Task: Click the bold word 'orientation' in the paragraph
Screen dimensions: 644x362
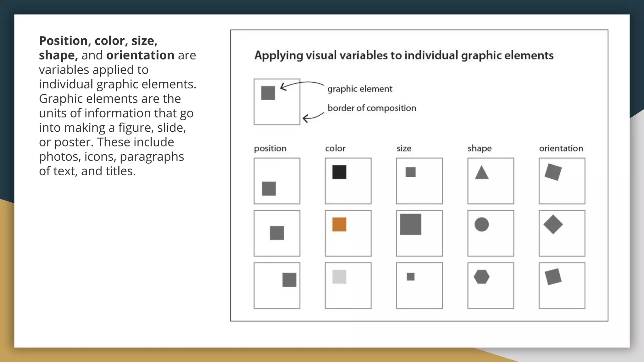Action: (x=140, y=55)
